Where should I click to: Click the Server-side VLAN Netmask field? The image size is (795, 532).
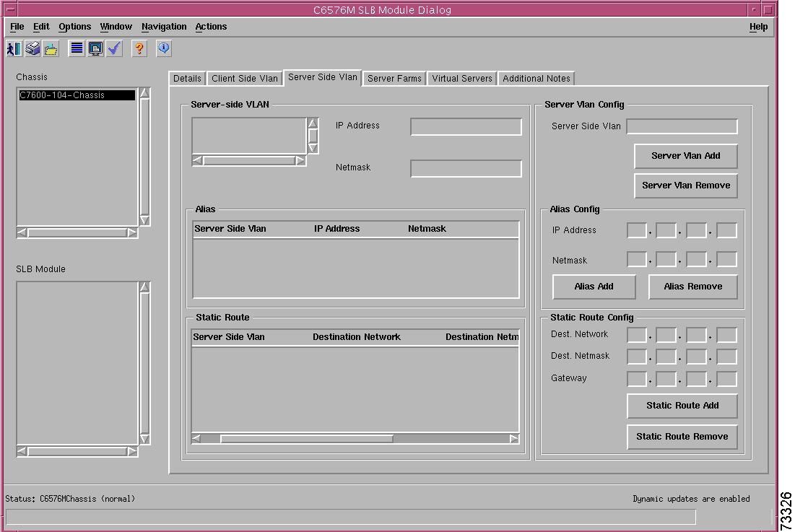coord(466,168)
